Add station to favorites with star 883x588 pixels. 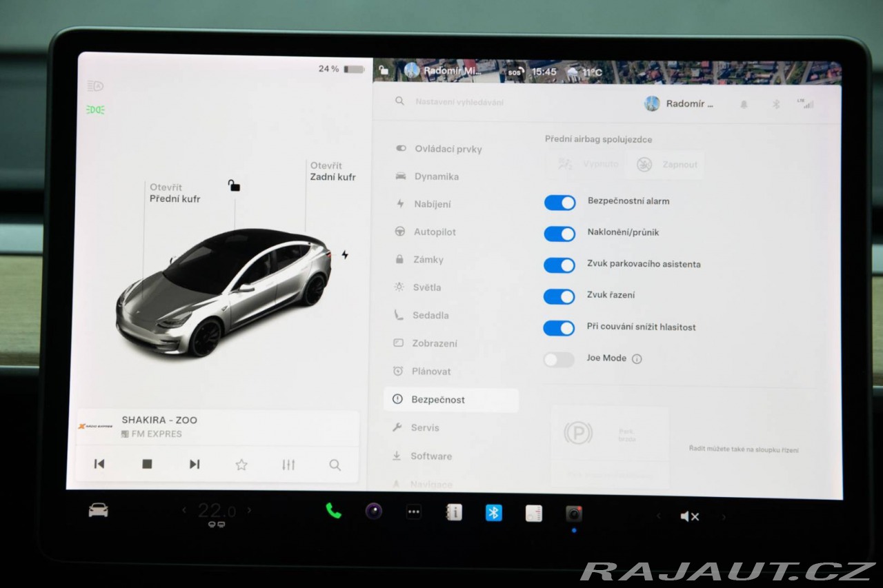(x=241, y=465)
